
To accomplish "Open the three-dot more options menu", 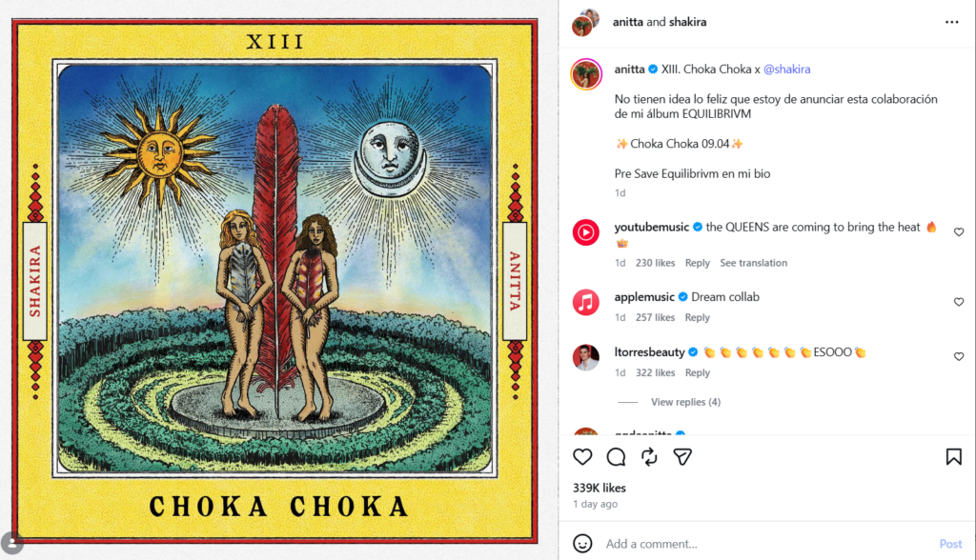I will pyautogui.click(x=952, y=22).
